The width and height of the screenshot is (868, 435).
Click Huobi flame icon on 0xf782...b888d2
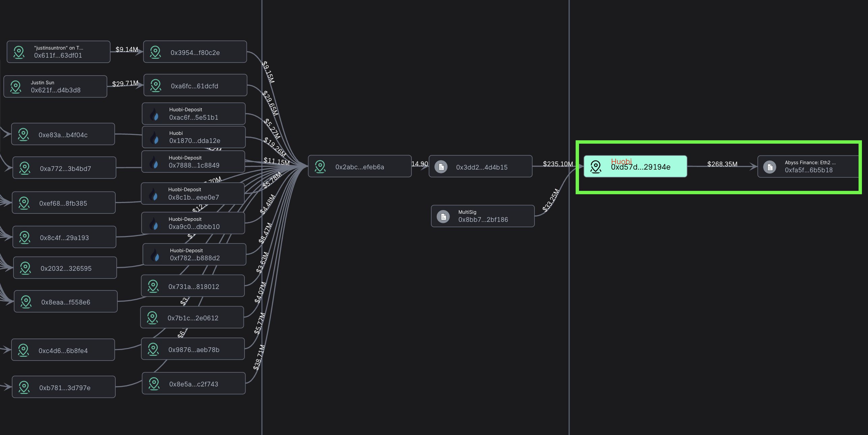click(155, 255)
